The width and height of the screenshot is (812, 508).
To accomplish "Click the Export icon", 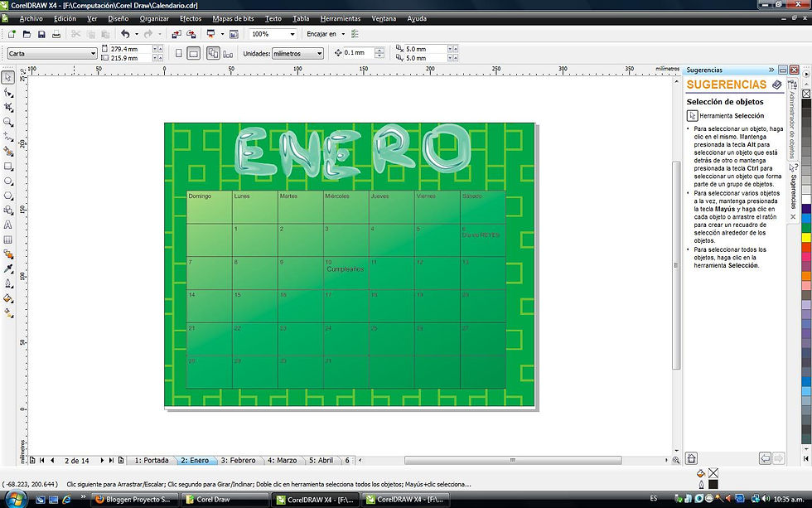I will [191, 34].
